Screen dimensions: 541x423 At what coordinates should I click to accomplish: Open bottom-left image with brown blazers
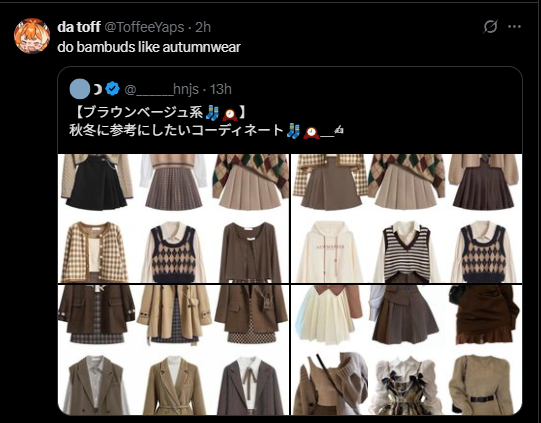pyautogui.click(x=174, y=350)
